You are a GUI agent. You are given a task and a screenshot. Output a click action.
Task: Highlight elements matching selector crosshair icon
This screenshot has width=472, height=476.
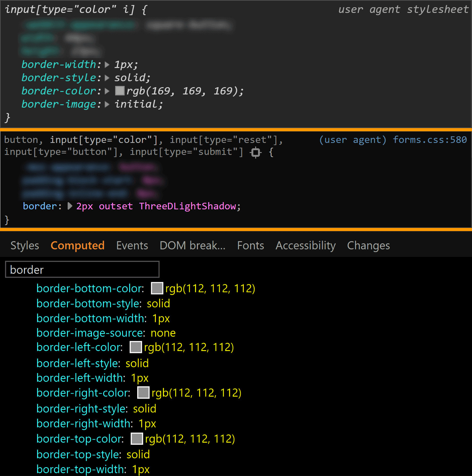[256, 152]
